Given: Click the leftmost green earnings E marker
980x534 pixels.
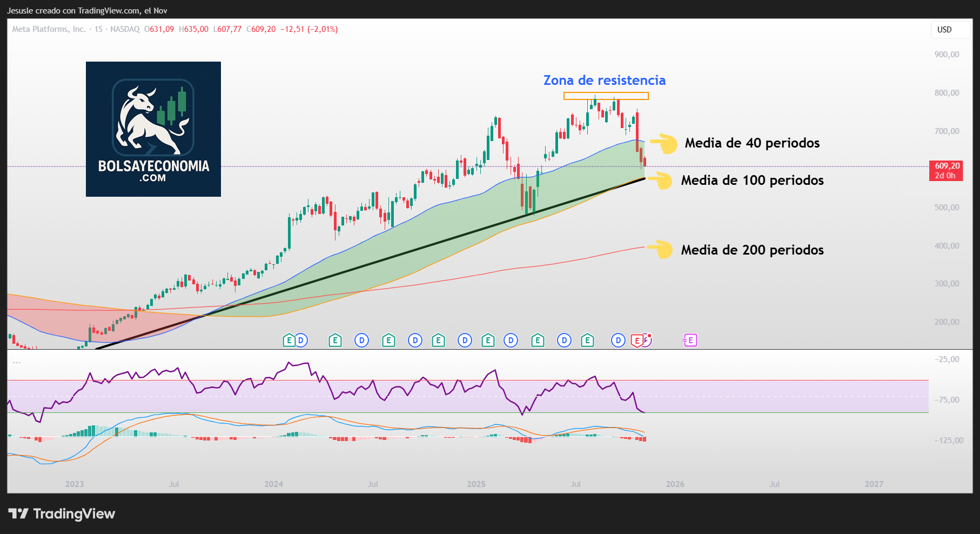Looking at the screenshot, I should pyautogui.click(x=289, y=341).
